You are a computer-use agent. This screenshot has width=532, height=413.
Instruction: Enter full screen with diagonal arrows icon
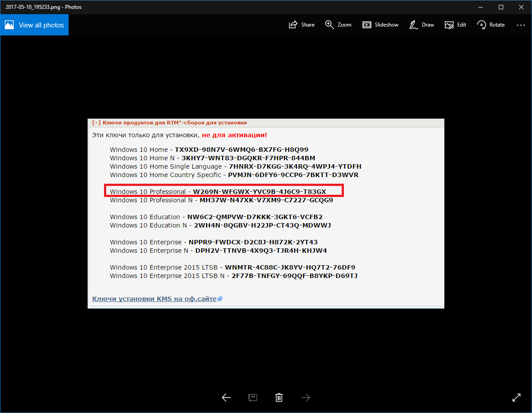pyautogui.click(x=516, y=398)
